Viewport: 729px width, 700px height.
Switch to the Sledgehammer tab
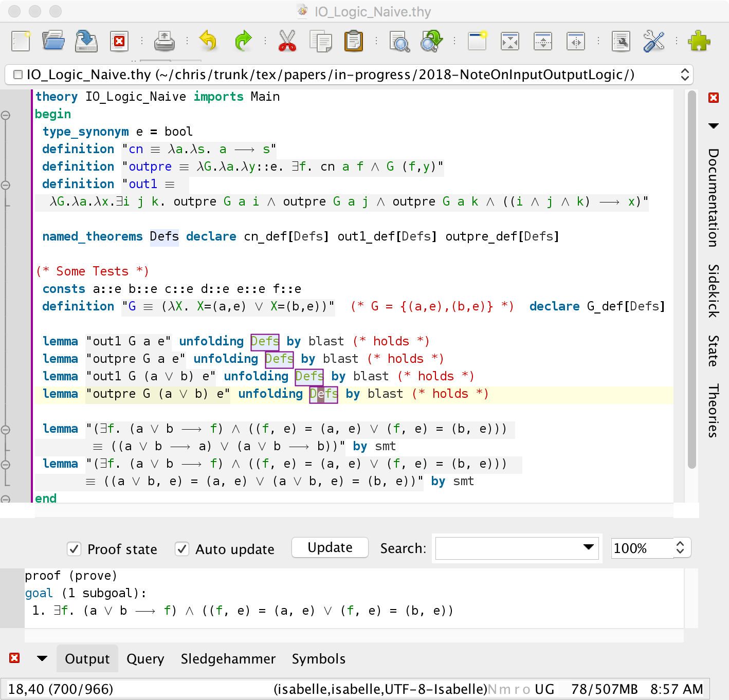(228, 659)
